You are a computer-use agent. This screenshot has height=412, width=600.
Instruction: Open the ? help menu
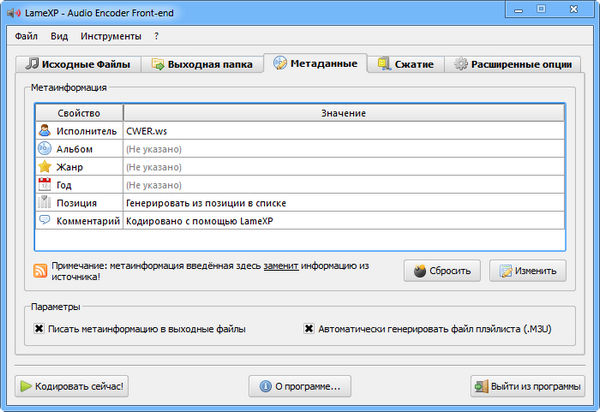point(156,36)
